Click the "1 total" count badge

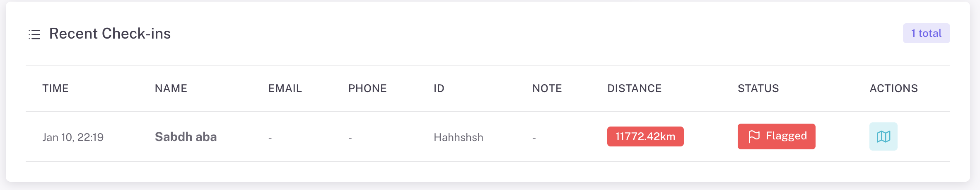(x=926, y=33)
